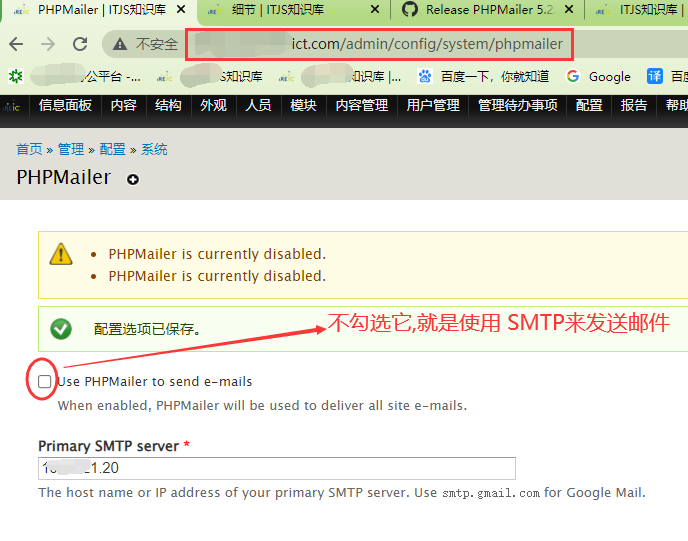Switch to the Release PHPMailer GitHub tab
This screenshot has width=688, height=541.
pyautogui.click(x=487, y=10)
